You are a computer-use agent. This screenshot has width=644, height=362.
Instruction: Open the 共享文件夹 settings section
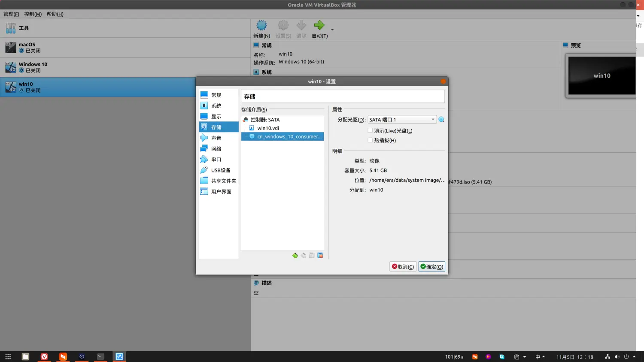pyautogui.click(x=223, y=181)
